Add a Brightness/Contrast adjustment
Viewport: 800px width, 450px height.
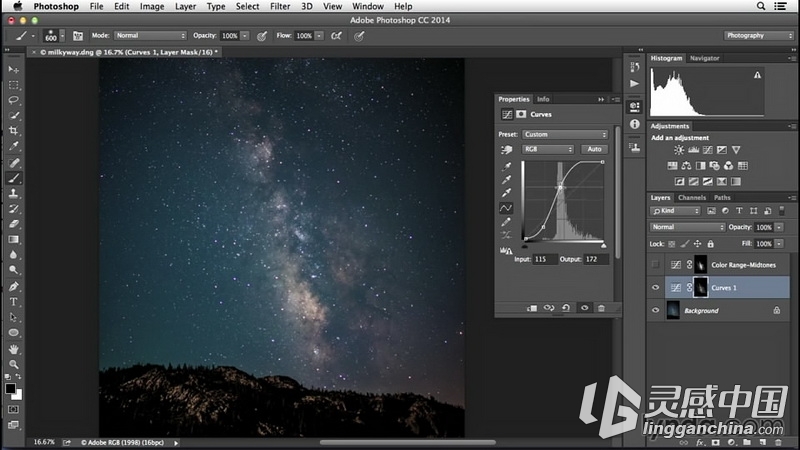(679, 150)
